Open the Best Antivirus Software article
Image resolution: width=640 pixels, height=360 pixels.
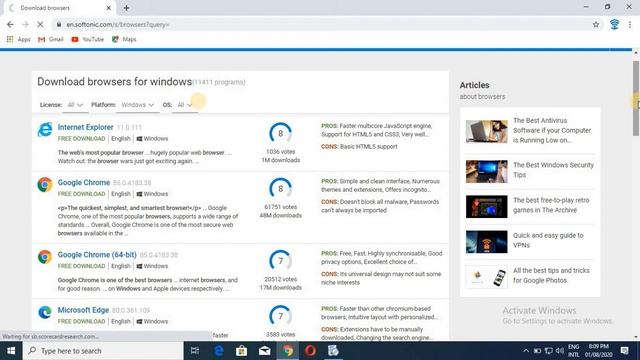[x=551, y=130]
